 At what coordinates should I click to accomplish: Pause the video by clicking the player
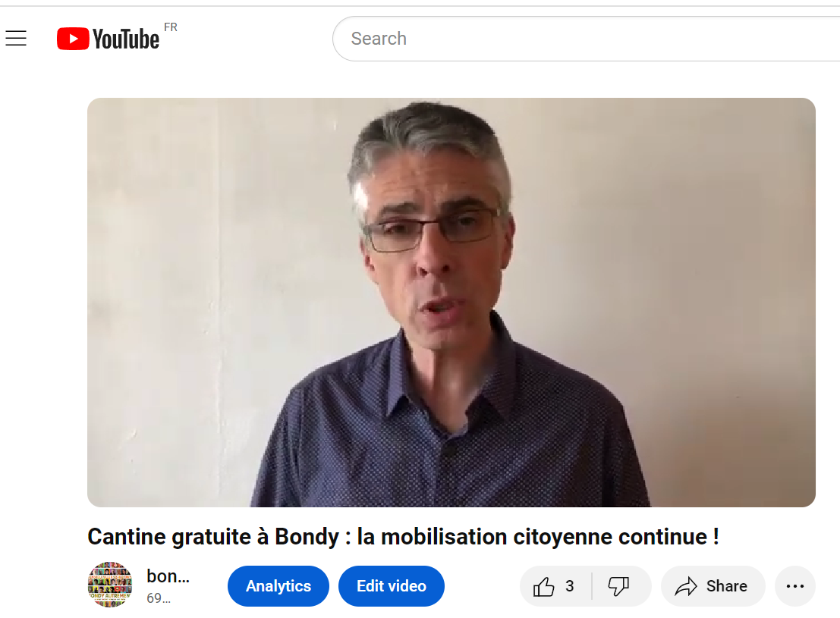tap(451, 302)
